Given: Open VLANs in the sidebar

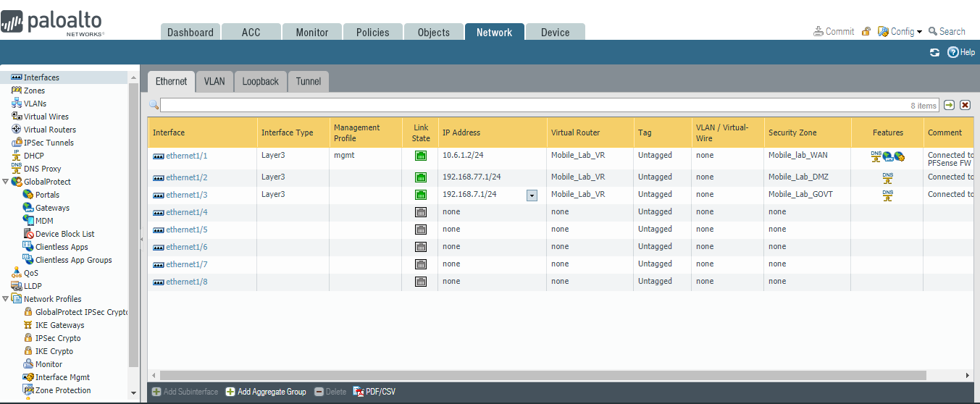Looking at the screenshot, I should tap(35, 104).
